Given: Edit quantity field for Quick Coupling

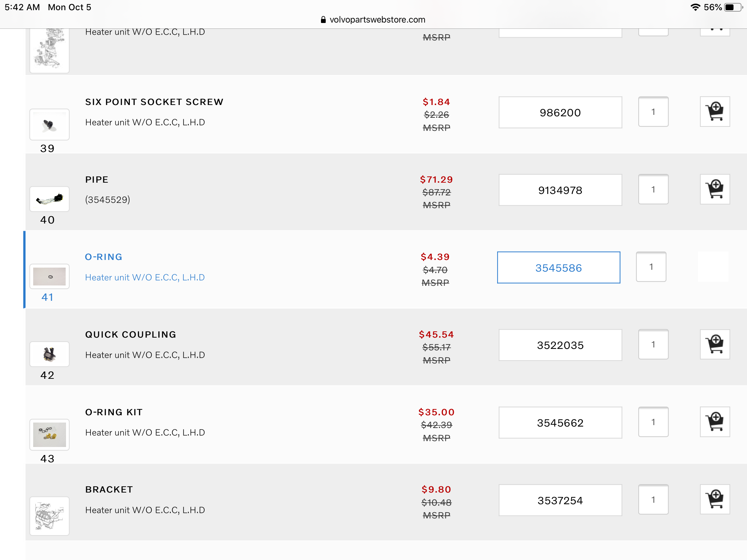Looking at the screenshot, I should tap(653, 345).
